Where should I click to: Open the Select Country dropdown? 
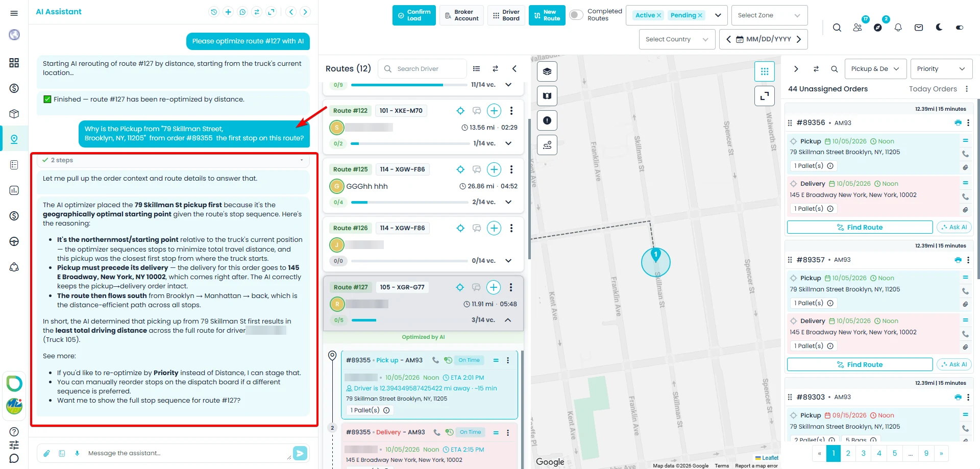(677, 39)
